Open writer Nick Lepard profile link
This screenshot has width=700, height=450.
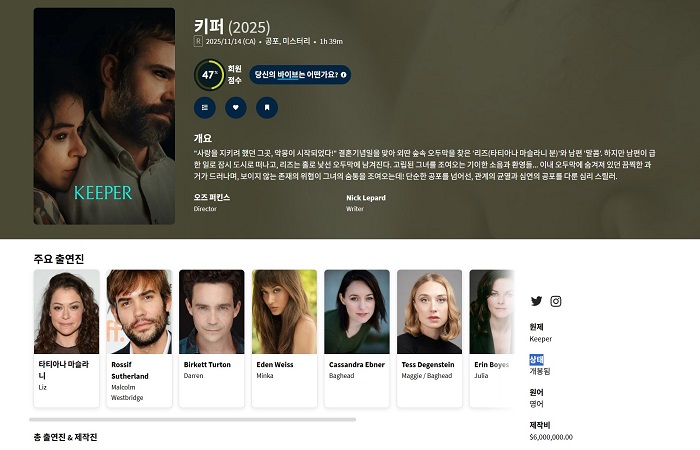point(366,197)
